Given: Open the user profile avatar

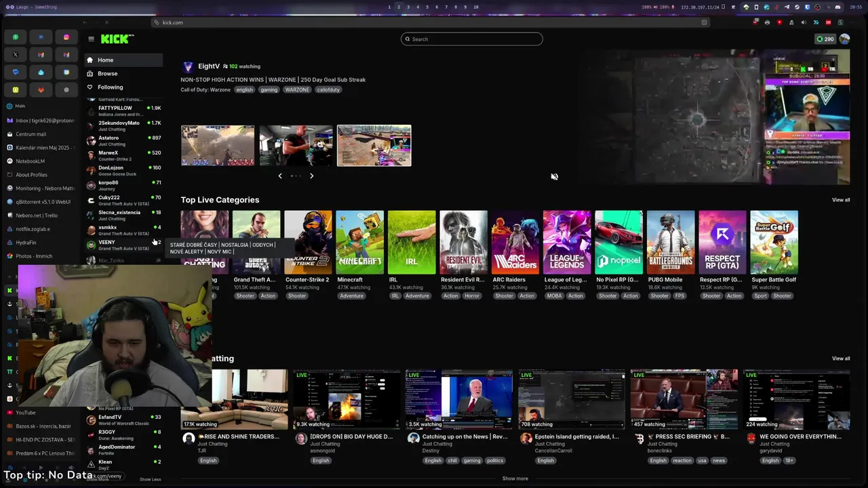Looking at the screenshot, I should coord(844,39).
